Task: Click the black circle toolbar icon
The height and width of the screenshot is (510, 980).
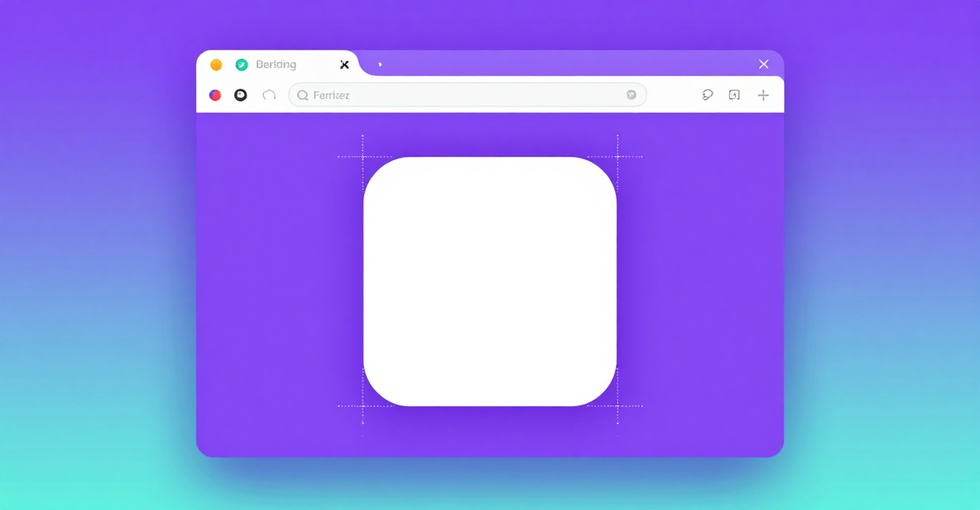Action: pos(241,95)
